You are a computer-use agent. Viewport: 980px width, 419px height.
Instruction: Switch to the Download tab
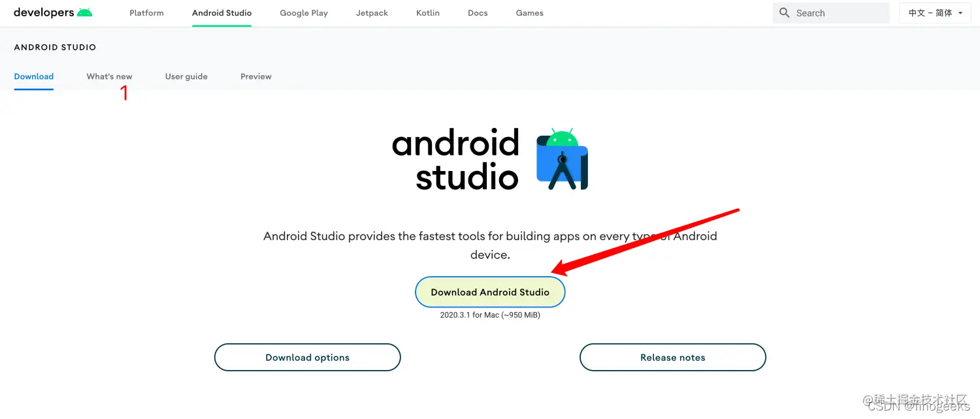[34, 76]
